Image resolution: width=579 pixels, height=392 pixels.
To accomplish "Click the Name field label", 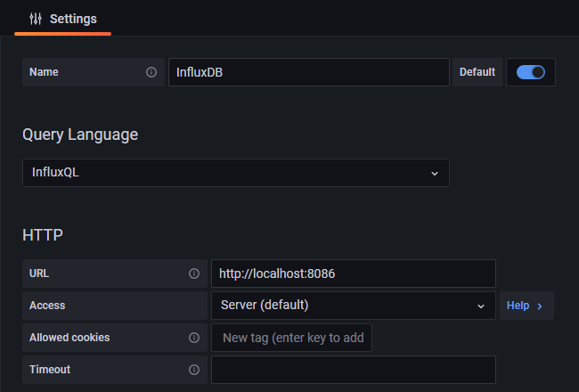I will (44, 72).
